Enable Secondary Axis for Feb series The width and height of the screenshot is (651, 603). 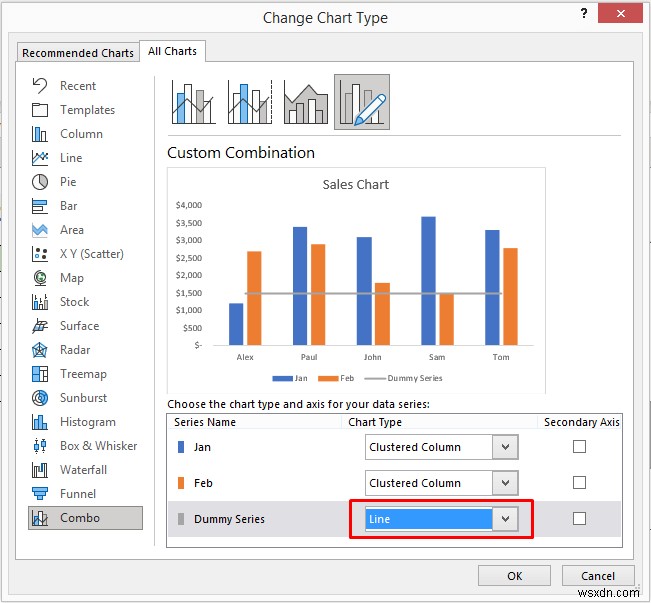pyautogui.click(x=579, y=483)
